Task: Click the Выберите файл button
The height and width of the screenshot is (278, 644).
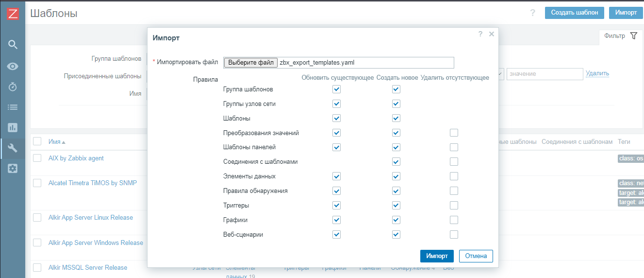Action: 251,63
